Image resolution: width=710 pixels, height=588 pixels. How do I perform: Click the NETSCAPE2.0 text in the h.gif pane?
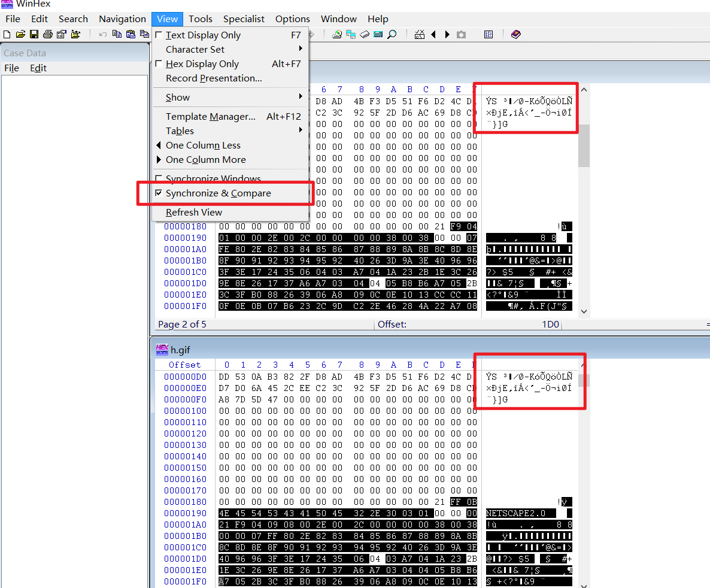pos(515,513)
